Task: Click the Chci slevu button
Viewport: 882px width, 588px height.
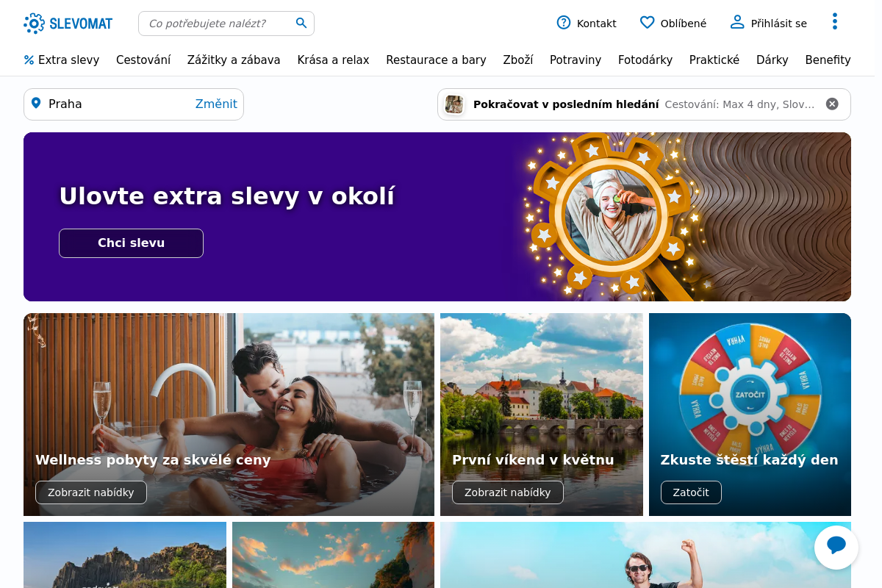Action: tap(131, 243)
